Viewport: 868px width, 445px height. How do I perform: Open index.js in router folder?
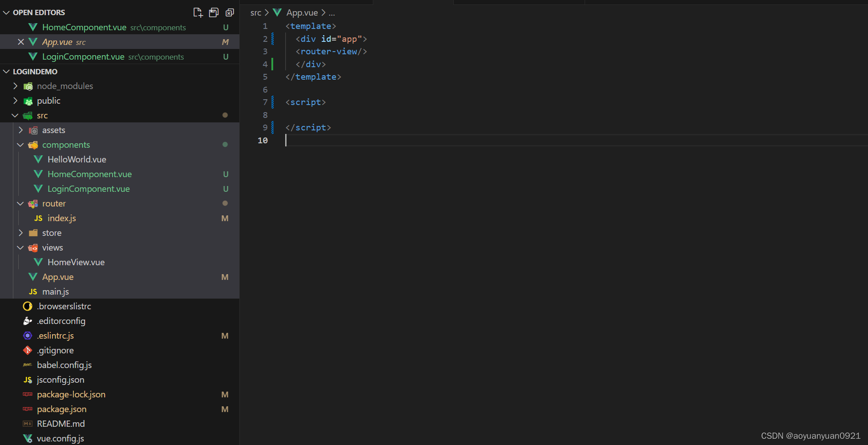[120, 218]
